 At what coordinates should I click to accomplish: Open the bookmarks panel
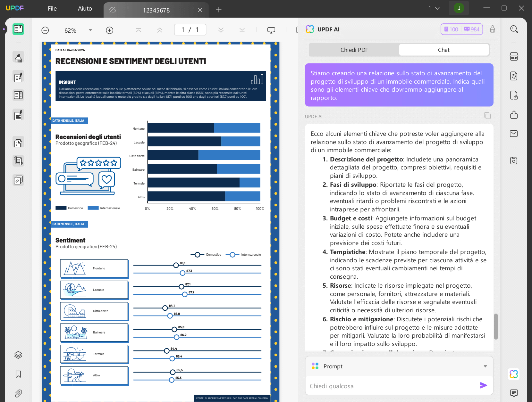tap(18, 374)
